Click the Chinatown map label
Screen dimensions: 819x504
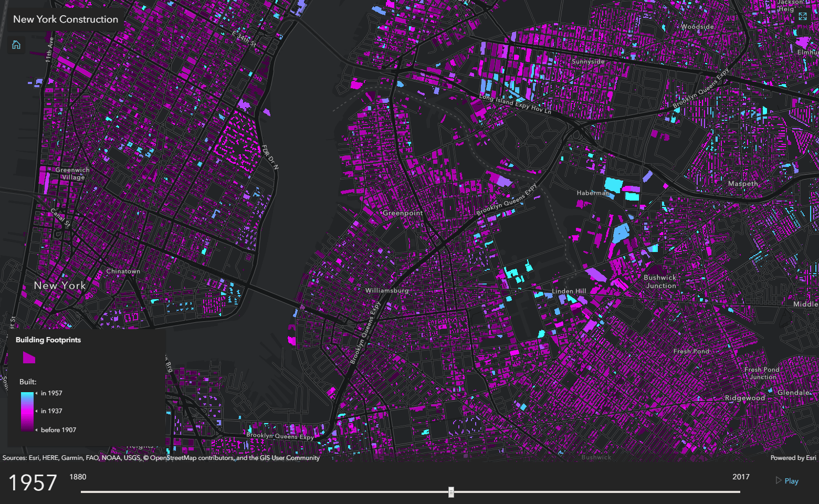click(x=123, y=271)
